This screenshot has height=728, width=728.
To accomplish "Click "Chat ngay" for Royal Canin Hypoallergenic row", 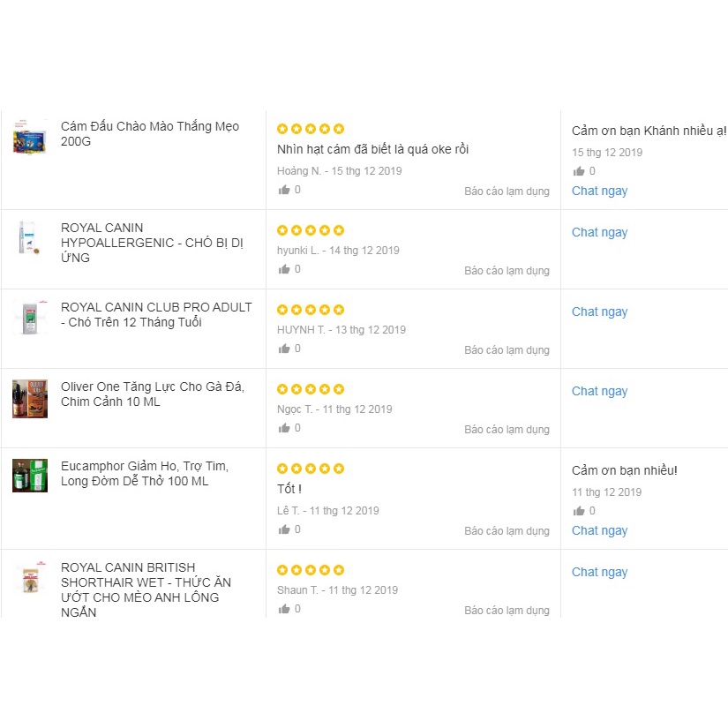I will tap(599, 232).
